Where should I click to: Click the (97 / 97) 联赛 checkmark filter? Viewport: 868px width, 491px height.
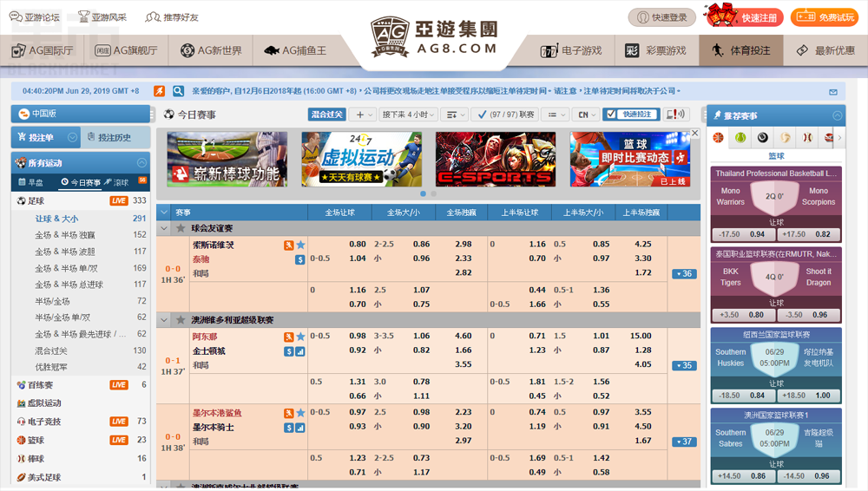pos(504,115)
